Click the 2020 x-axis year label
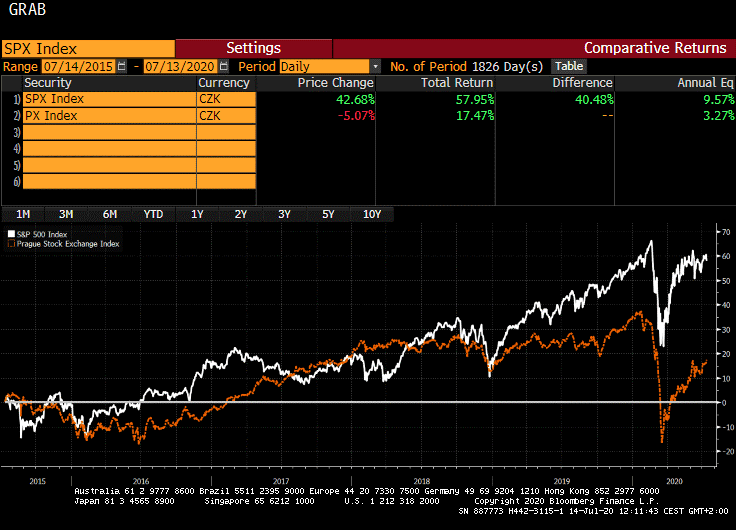The image size is (736, 530). [674, 481]
